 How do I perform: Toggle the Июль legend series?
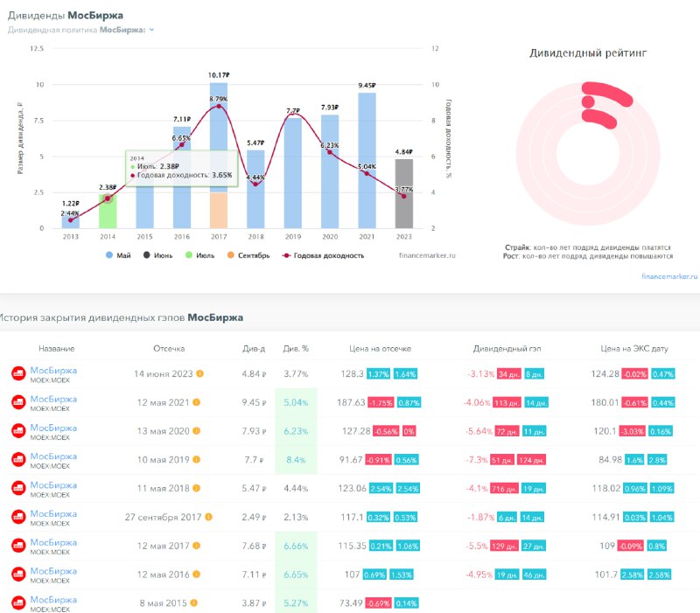[200, 255]
